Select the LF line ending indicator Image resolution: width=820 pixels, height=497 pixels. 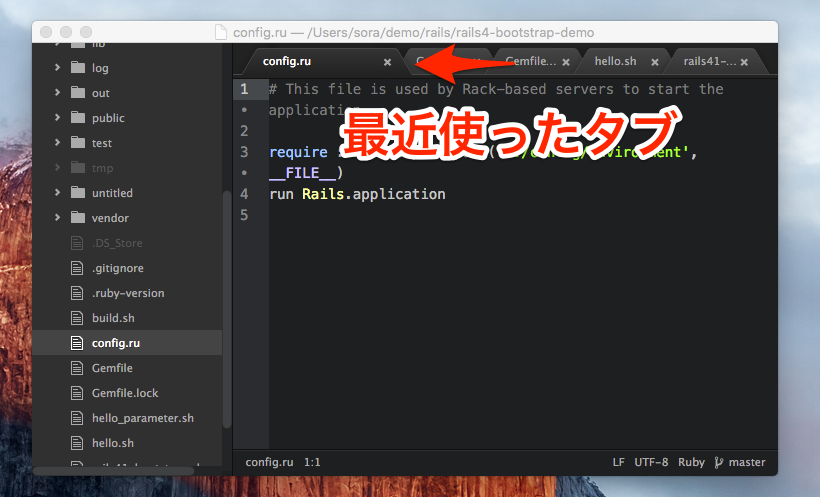618,462
